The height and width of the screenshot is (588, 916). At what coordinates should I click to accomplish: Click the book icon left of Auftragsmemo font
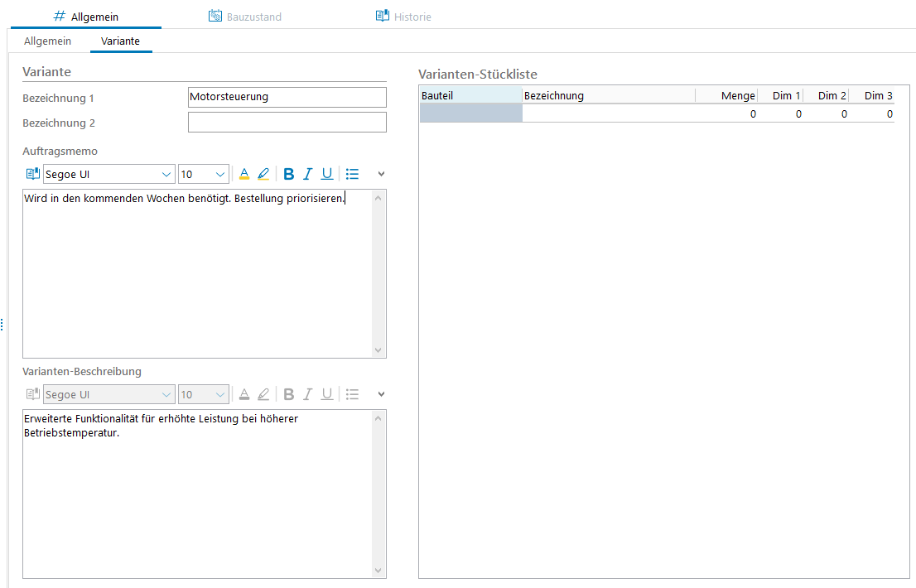coord(32,174)
